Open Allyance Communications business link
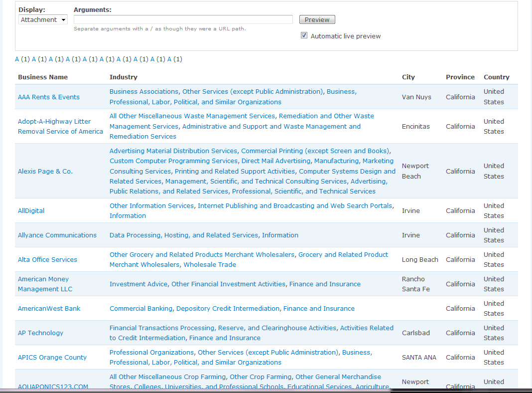 click(x=57, y=235)
